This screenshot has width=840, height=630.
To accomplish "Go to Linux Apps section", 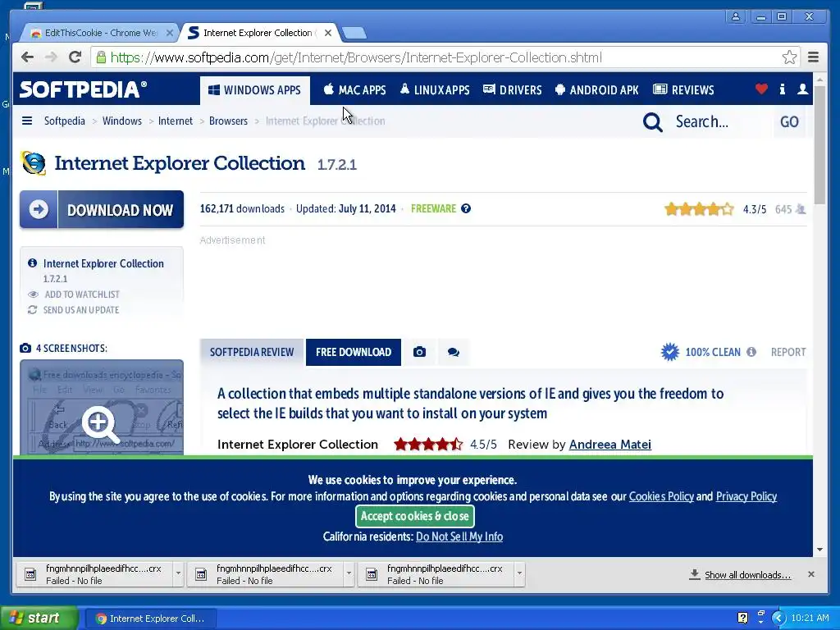I will pyautogui.click(x=435, y=90).
